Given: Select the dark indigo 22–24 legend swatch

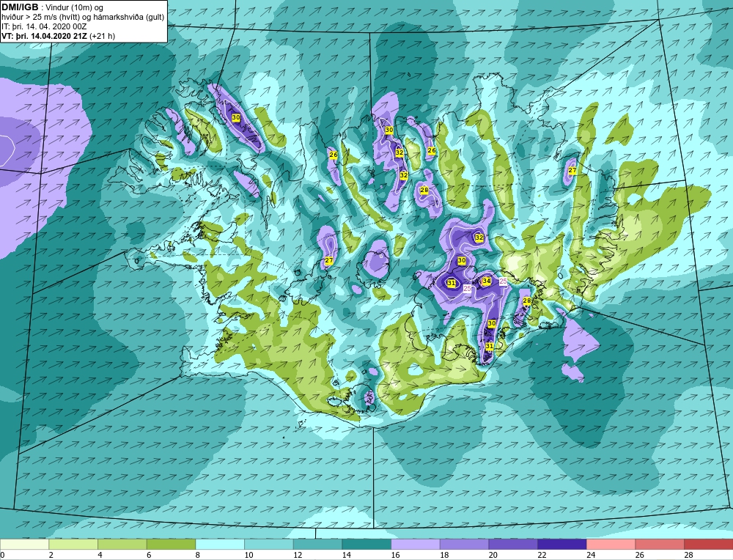Looking at the screenshot, I should point(562,544).
